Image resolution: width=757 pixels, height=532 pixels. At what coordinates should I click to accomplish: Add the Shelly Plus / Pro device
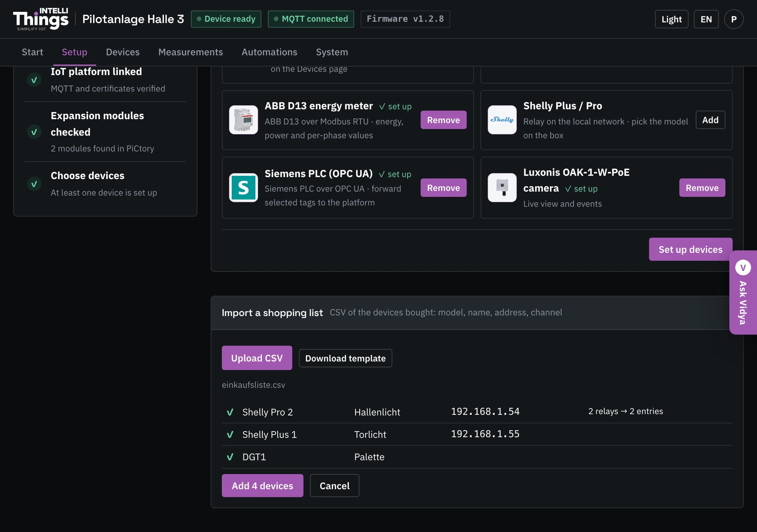click(710, 120)
